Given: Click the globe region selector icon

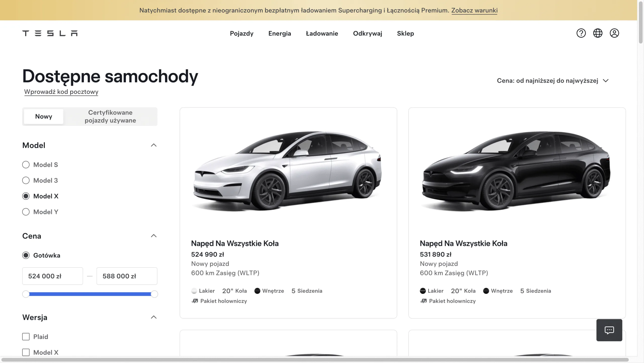Looking at the screenshot, I should click(x=597, y=33).
